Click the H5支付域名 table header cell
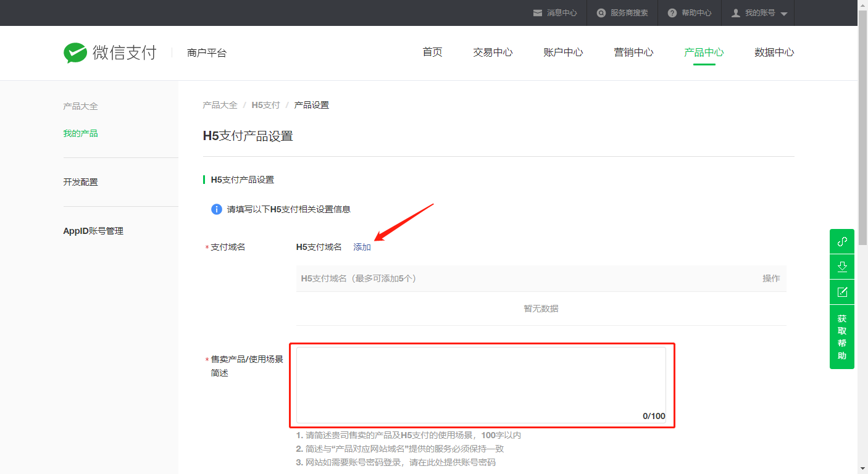The width and height of the screenshot is (868, 474). click(358, 278)
